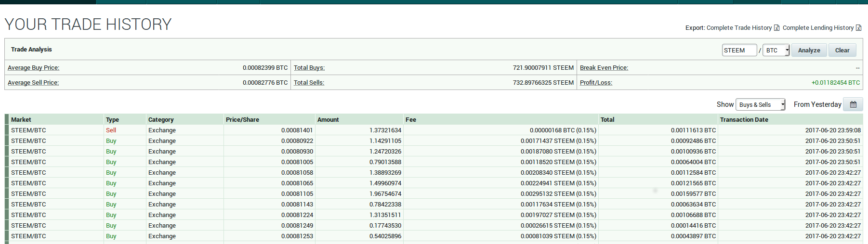
Task: Click total 0.00159577 BTC cell
Action: pyautogui.click(x=693, y=194)
